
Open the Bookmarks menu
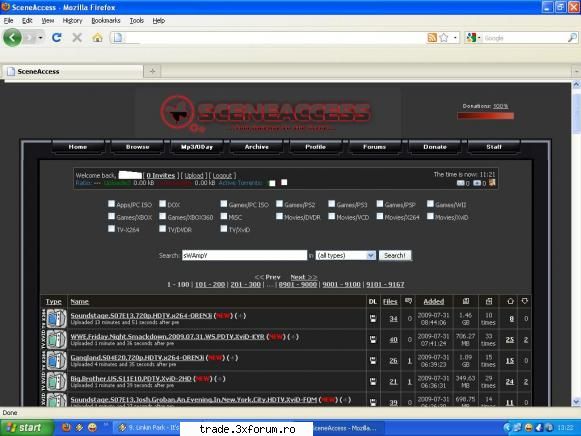(106, 20)
